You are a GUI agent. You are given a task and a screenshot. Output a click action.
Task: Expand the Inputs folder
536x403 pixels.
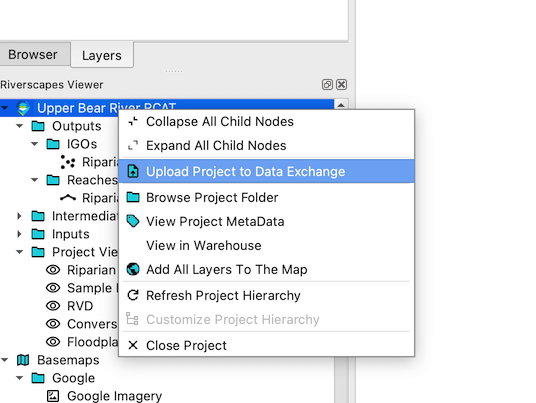[19, 234]
